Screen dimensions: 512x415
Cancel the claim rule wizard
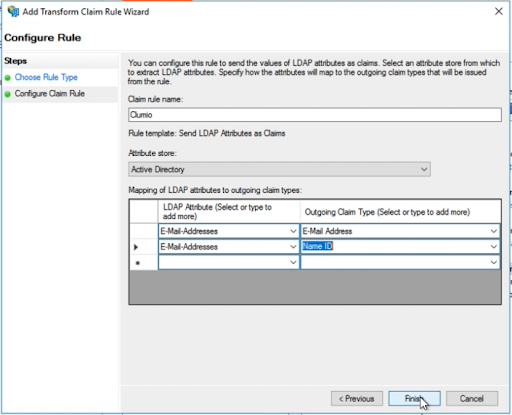(x=472, y=399)
